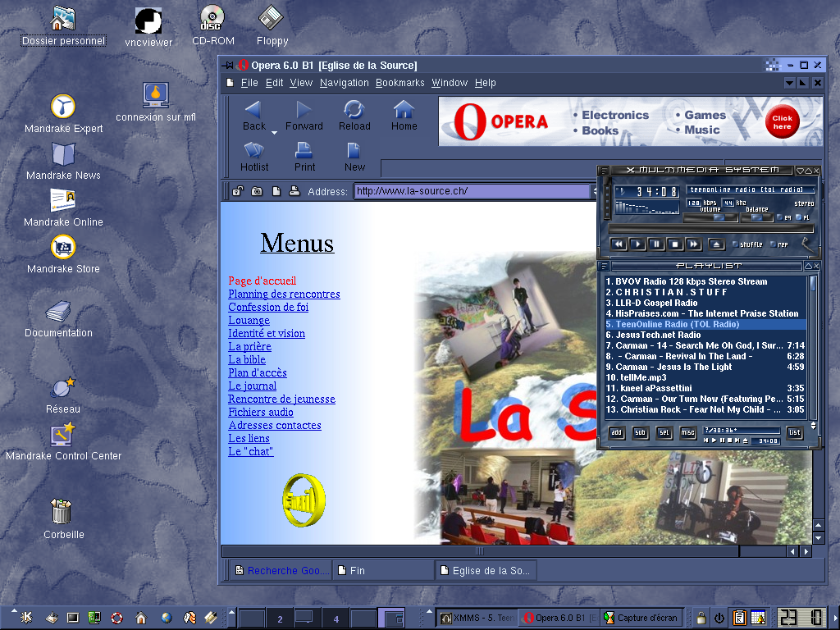Viewport: 840px width, 630px height.
Task: Click the document-mode page icon beside Address
Action: pos(276,190)
